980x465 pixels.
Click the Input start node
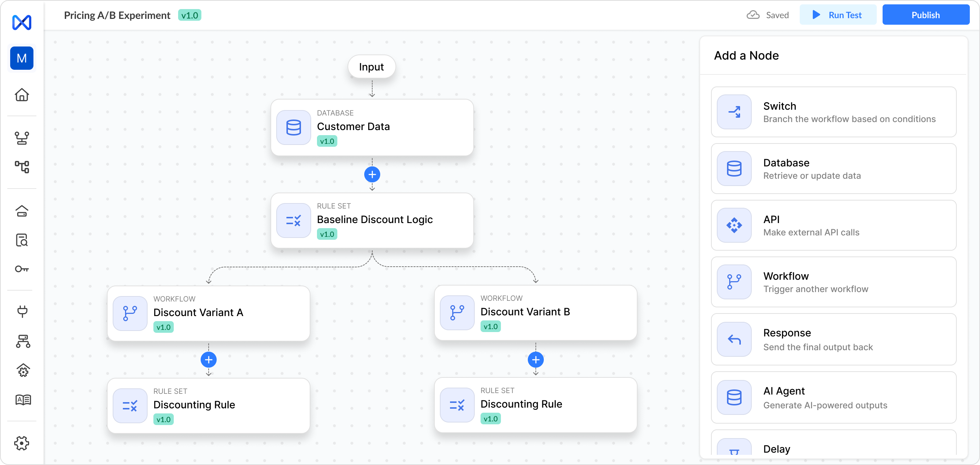pyautogui.click(x=371, y=67)
